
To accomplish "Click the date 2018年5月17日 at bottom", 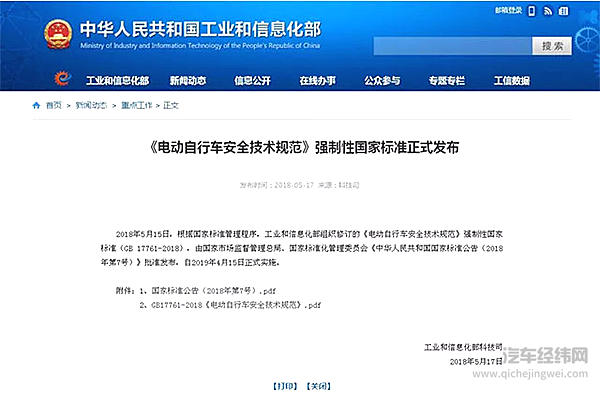I will (x=476, y=361).
